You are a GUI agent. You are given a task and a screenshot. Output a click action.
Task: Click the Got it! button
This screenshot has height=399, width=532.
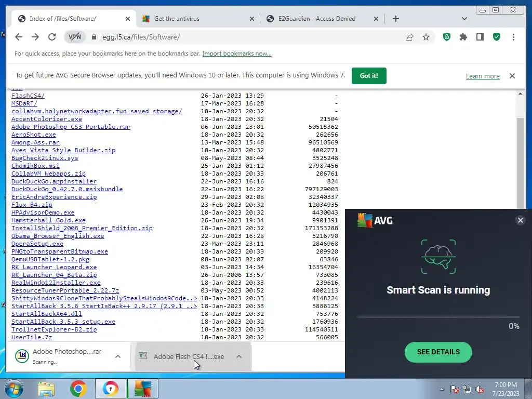pyautogui.click(x=369, y=76)
